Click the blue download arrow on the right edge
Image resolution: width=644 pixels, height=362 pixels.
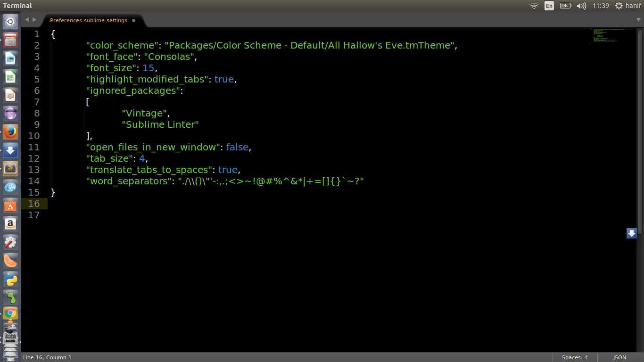pos(632,233)
